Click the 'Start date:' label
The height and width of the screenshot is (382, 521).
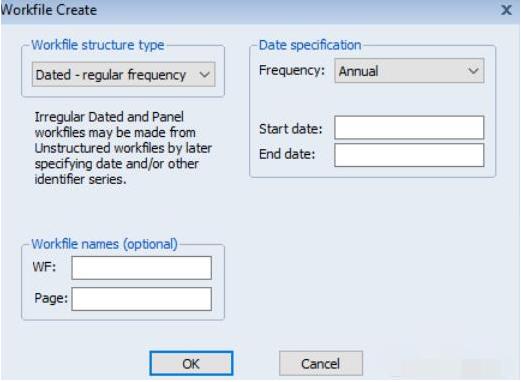click(291, 129)
